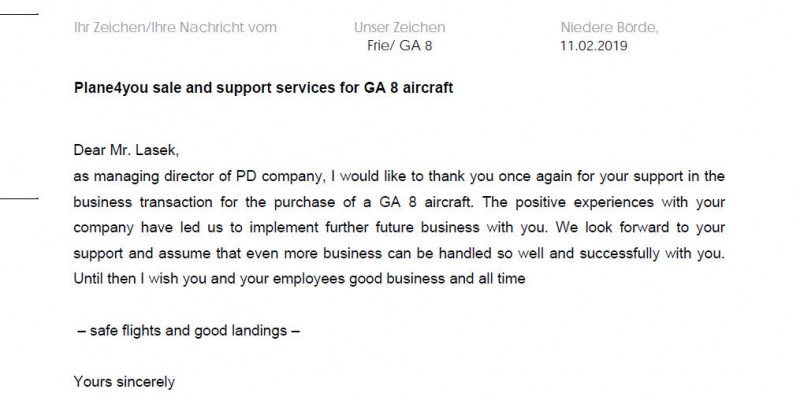
Task: Click the line beginning "Until then I wish"
Action: click(130, 278)
